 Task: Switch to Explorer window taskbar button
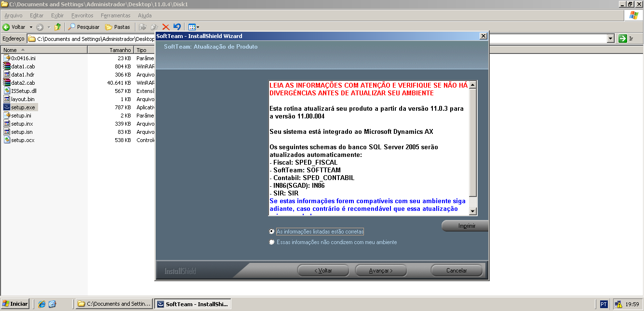(114, 304)
